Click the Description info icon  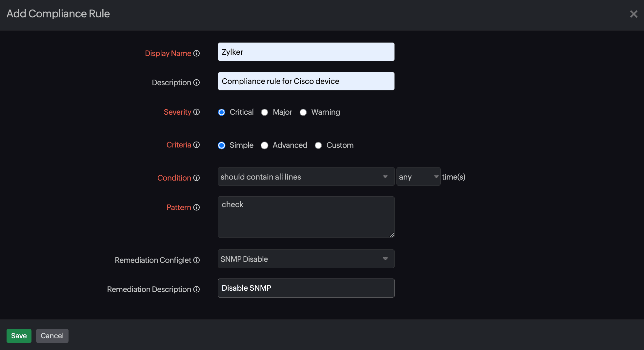[196, 83]
